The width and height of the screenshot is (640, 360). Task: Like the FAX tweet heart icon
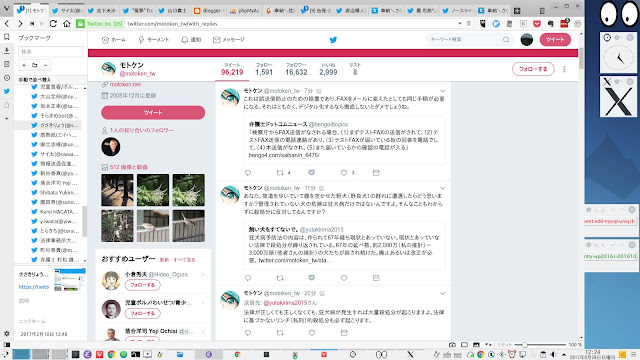point(344,173)
